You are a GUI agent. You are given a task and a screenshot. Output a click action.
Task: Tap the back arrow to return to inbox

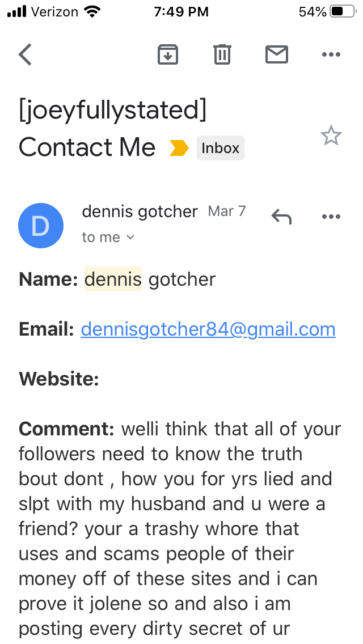(x=26, y=54)
